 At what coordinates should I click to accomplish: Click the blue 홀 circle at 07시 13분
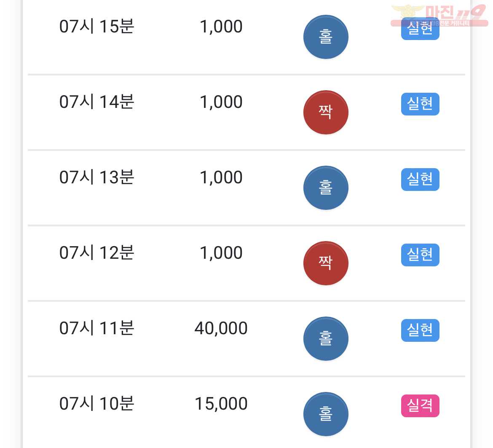(x=326, y=188)
